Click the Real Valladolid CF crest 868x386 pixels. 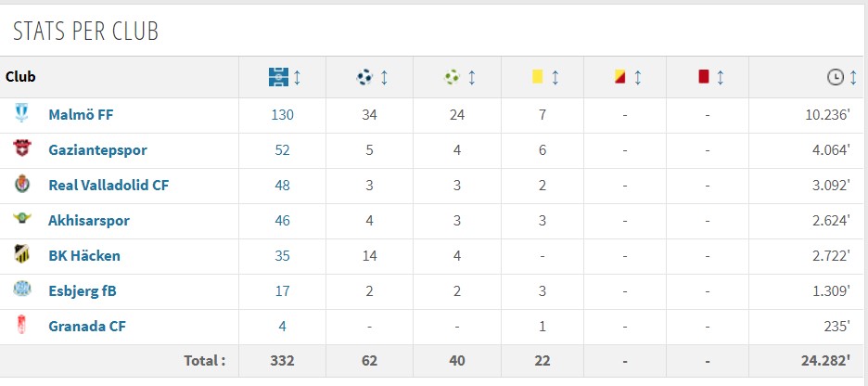pos(22,184)
